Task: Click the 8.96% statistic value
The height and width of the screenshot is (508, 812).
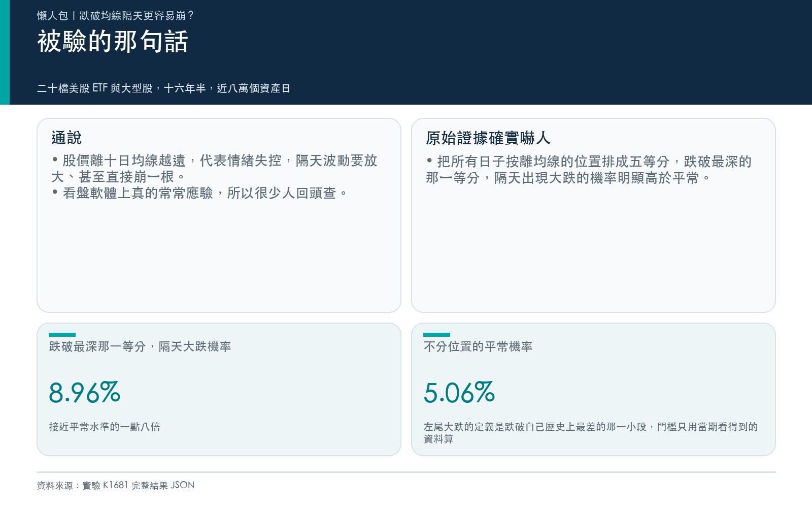Action: (x=85, y=393)
